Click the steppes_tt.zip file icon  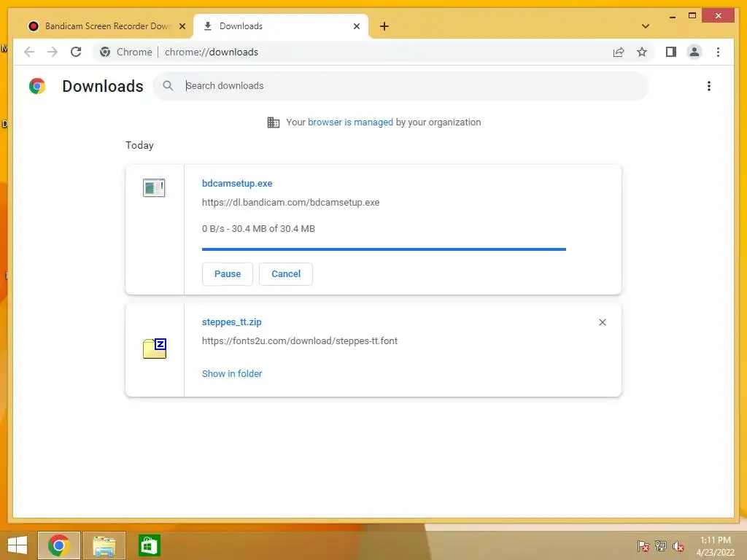[155, 349]
